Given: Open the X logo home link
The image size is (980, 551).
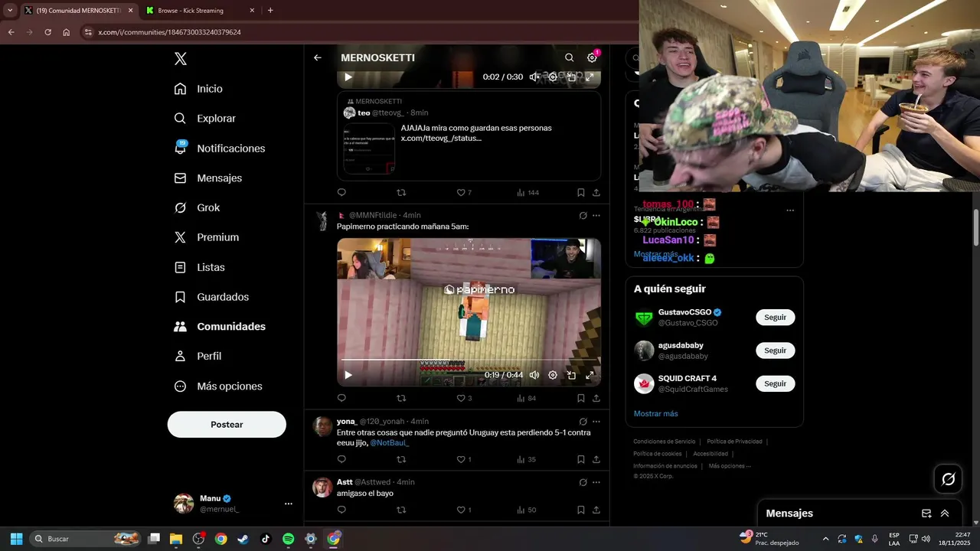Looking at the screenshot, I should (x=180, y=59).
